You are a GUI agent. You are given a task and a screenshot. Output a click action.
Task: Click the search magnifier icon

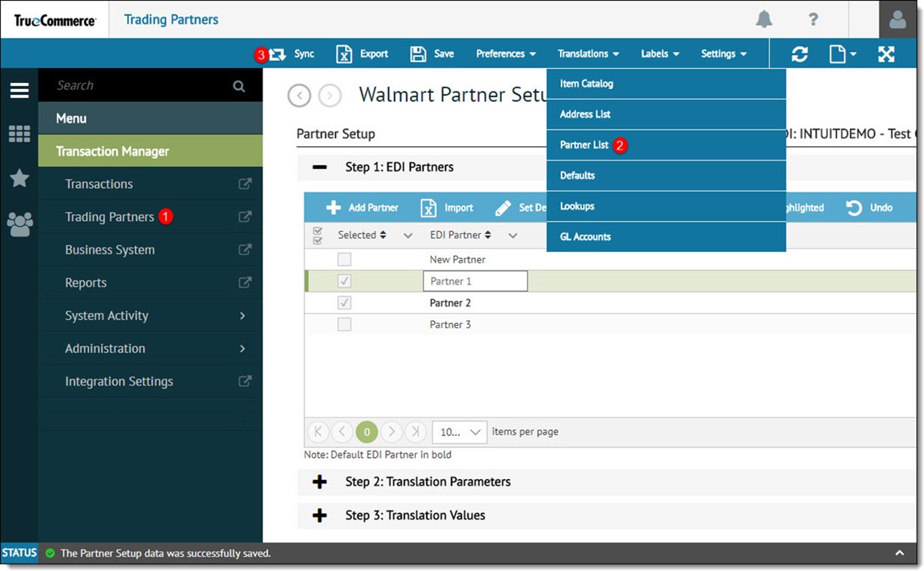click(239, 86)
